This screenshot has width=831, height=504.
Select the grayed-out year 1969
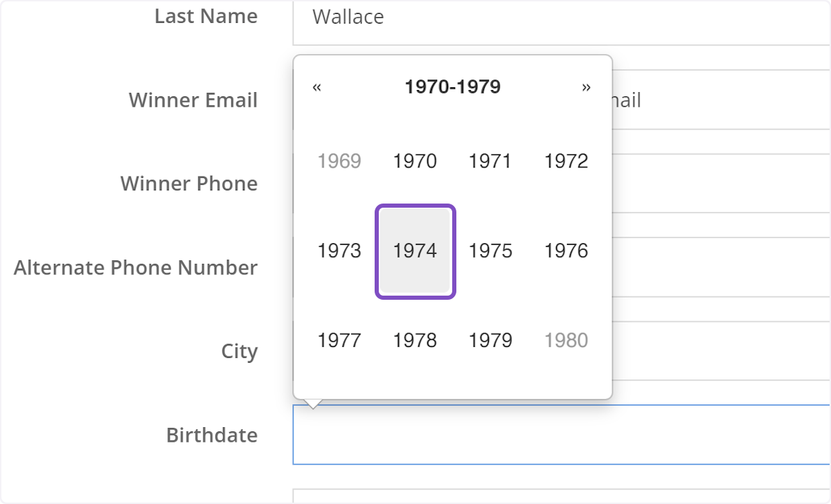339,161
